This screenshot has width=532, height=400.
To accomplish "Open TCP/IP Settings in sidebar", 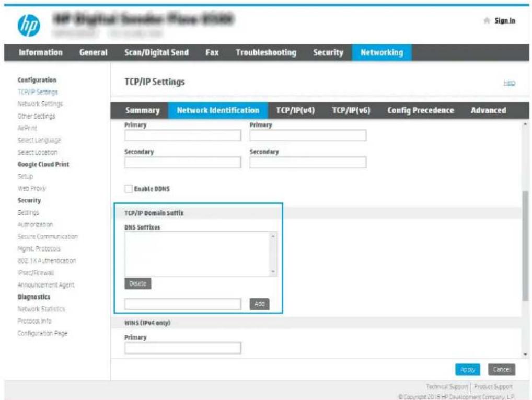I will click(x=38, y=92).
